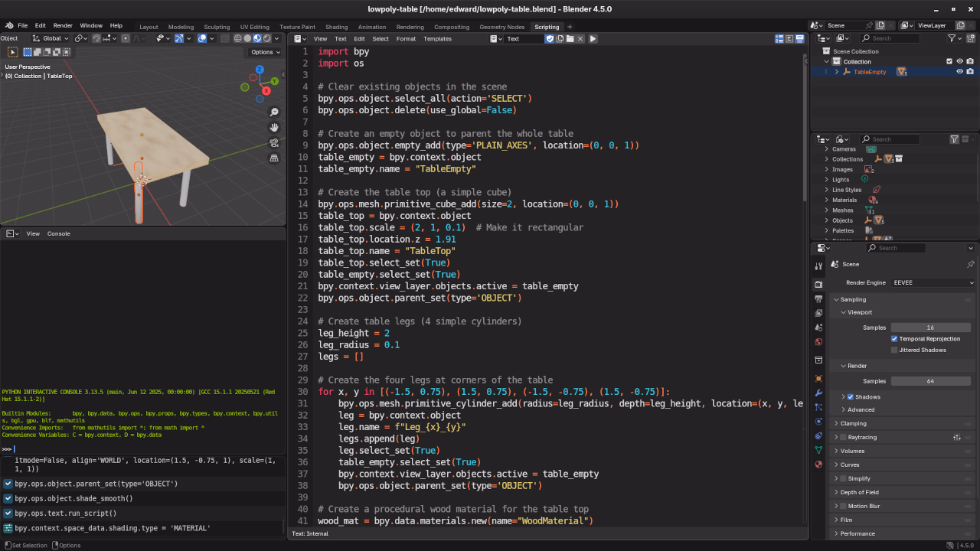Toggle word wrap in the text editor

[x=789, y=38]
